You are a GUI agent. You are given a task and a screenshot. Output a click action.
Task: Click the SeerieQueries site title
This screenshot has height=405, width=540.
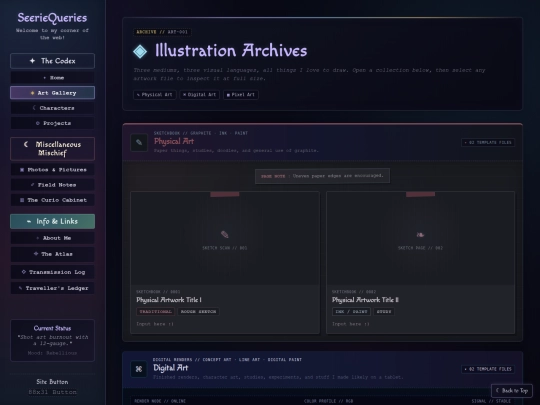click(x=52, y=18)
